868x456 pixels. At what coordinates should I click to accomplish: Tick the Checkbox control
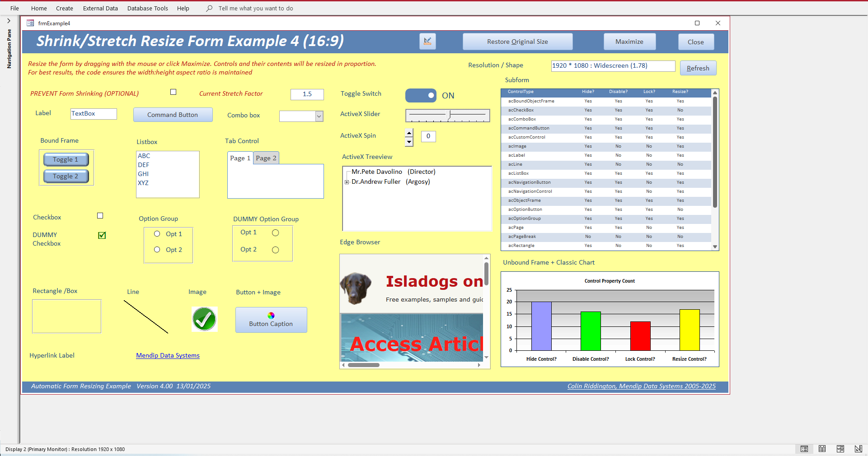pyautogui.click(x=100, y=216)
